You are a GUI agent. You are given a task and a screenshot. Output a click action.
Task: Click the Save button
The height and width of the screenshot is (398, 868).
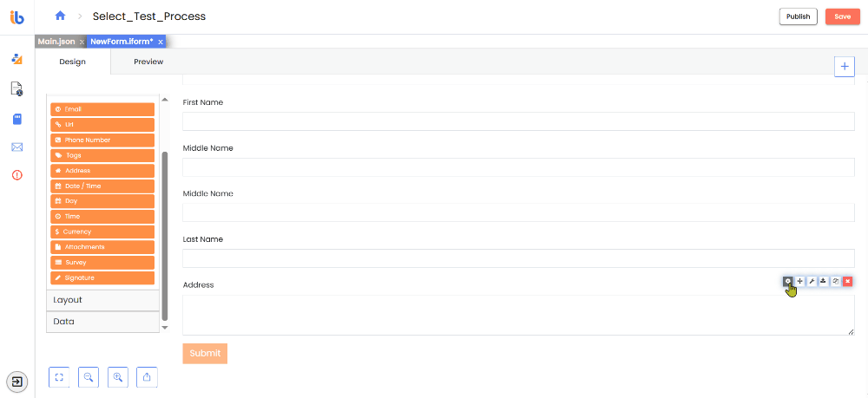point(843,16)
